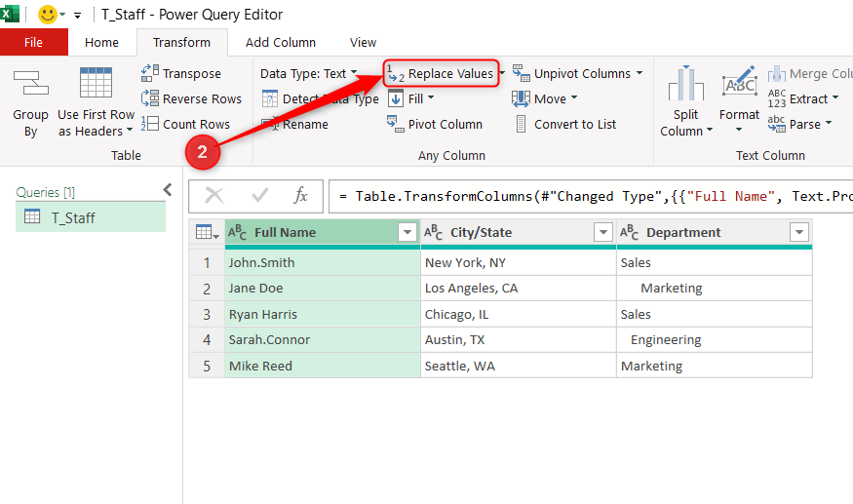Click the Engineering cell
The image size is (853, 504).
(x=715, y=340)
